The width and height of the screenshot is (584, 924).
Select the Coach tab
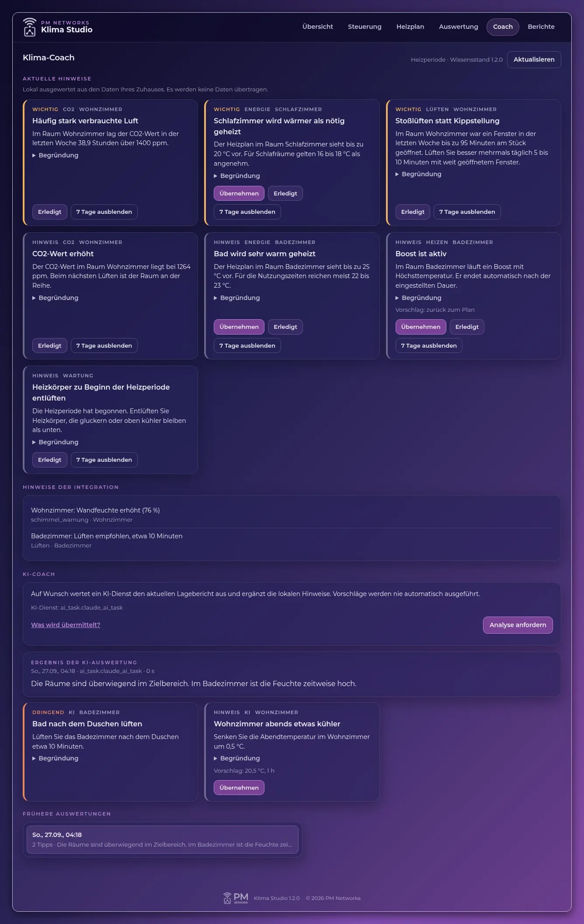tap(503, 27)
